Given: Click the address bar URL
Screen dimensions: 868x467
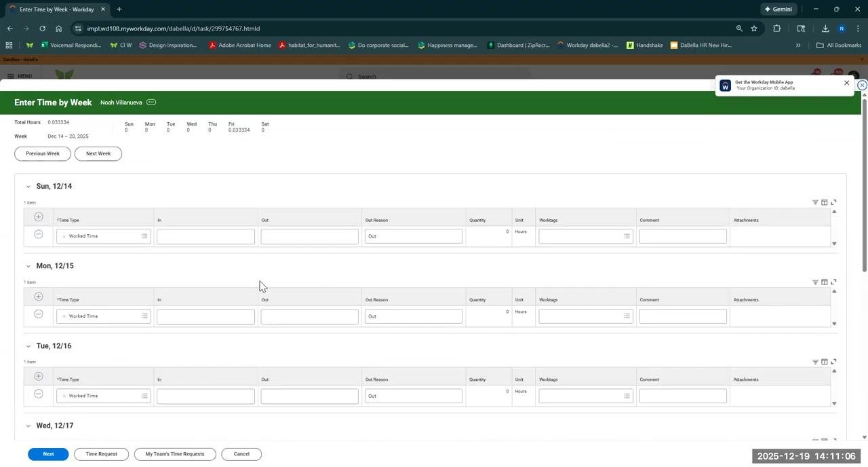Looking at the screenshot, I should 174,29.
